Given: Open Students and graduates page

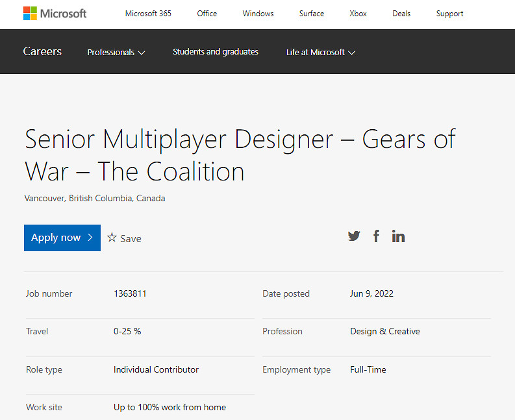Looking at the screenshot, I should click(216, 52).
